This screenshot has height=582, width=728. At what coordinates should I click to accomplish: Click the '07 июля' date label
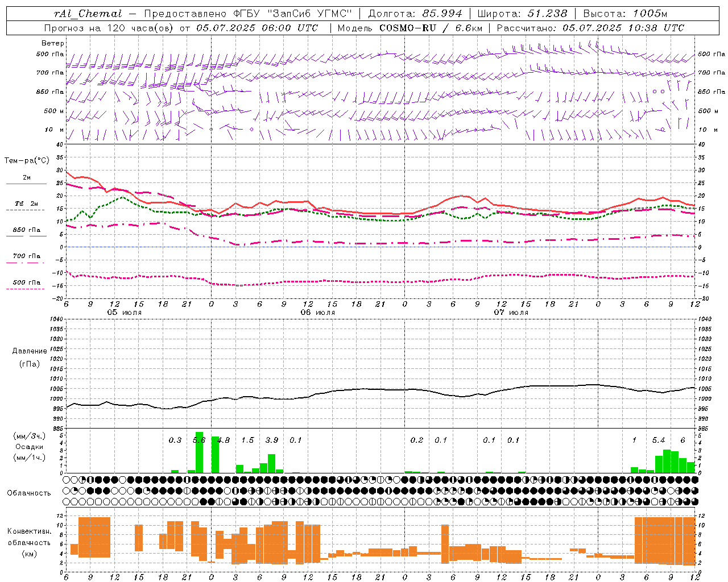pyautogui.click(x=511, y=313)
